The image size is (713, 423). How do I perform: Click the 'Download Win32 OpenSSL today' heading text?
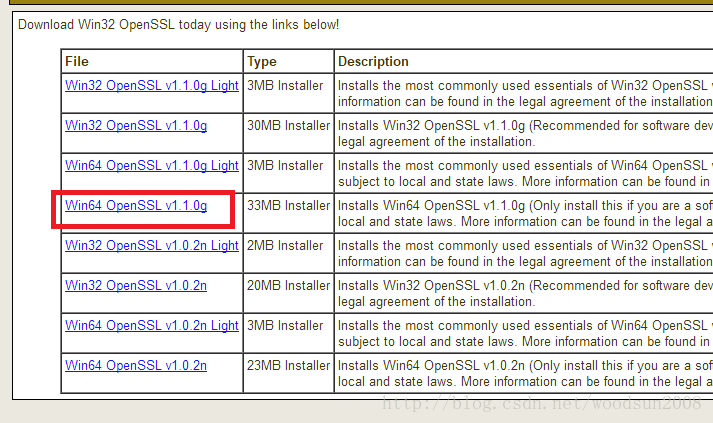tap(179, 25)
